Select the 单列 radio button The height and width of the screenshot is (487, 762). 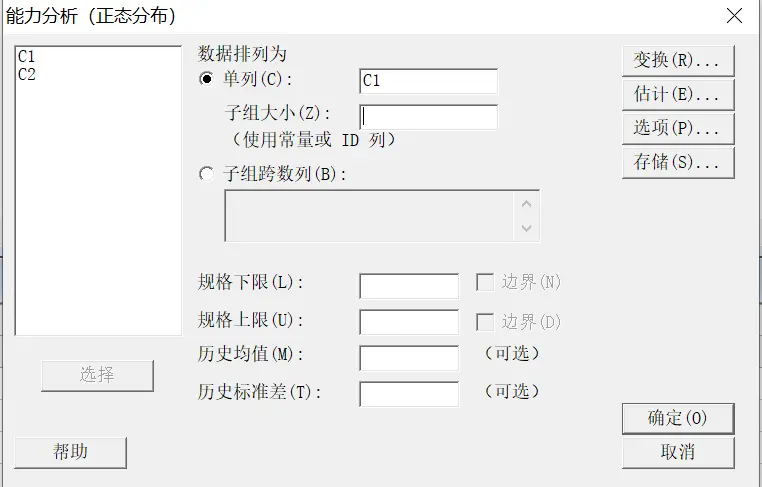pos(207,79)
